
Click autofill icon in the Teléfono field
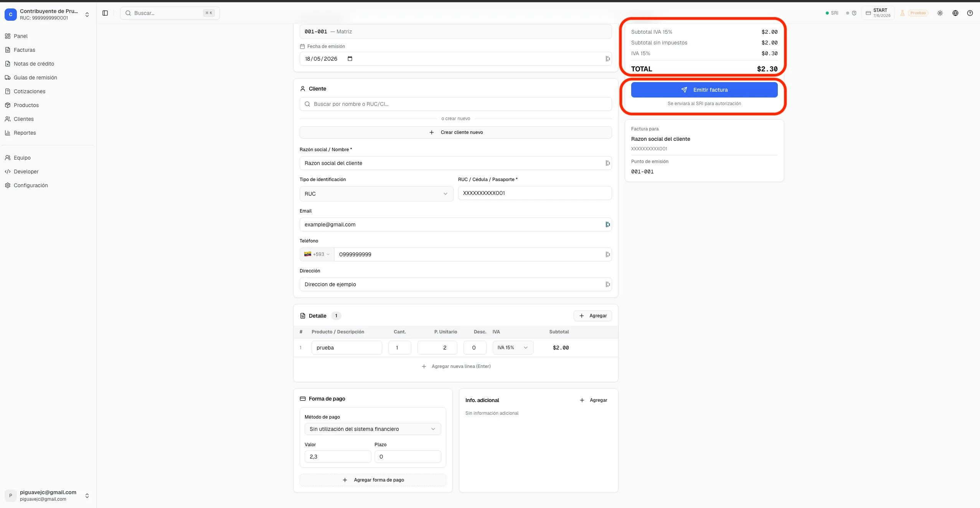coord(607,254)
